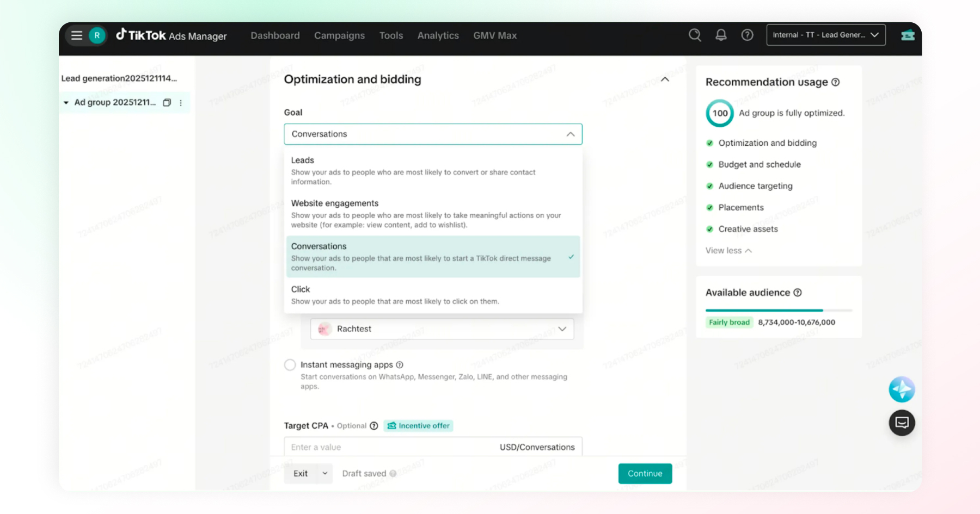980x514 pixels.
Task: Select the Instant messaging apps radio button
Action: tap(290, 365)
